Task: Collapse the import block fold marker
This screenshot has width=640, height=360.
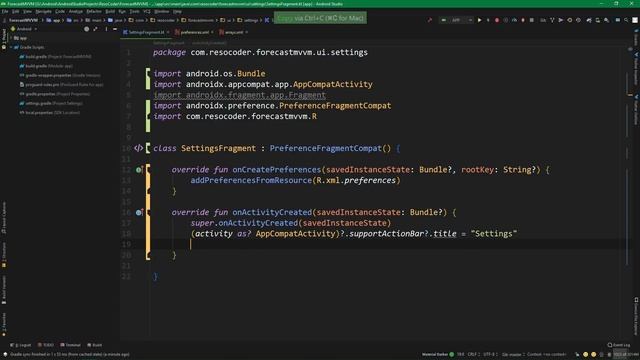Action: coord(148,73)
